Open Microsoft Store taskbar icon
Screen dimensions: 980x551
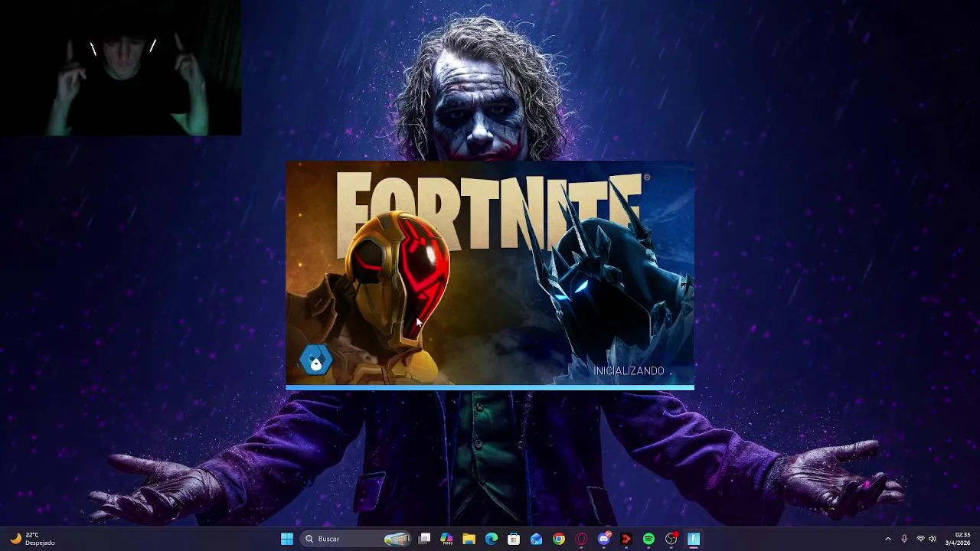514,539
